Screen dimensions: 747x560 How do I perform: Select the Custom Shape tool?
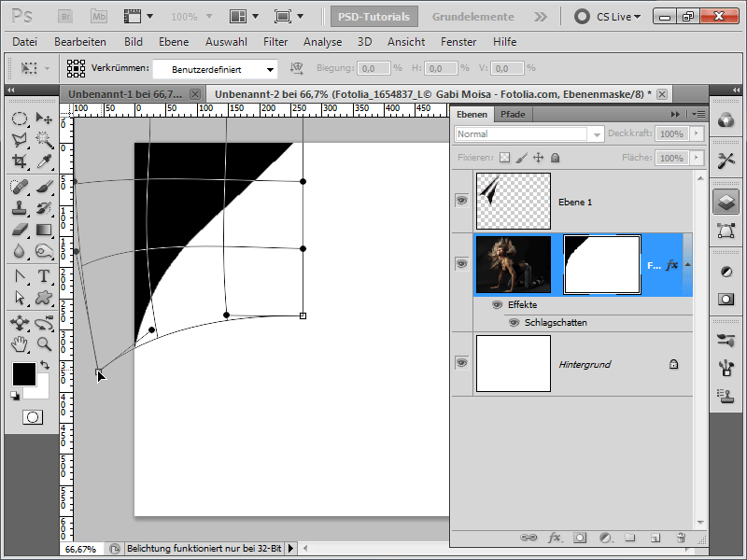[44, 298]
